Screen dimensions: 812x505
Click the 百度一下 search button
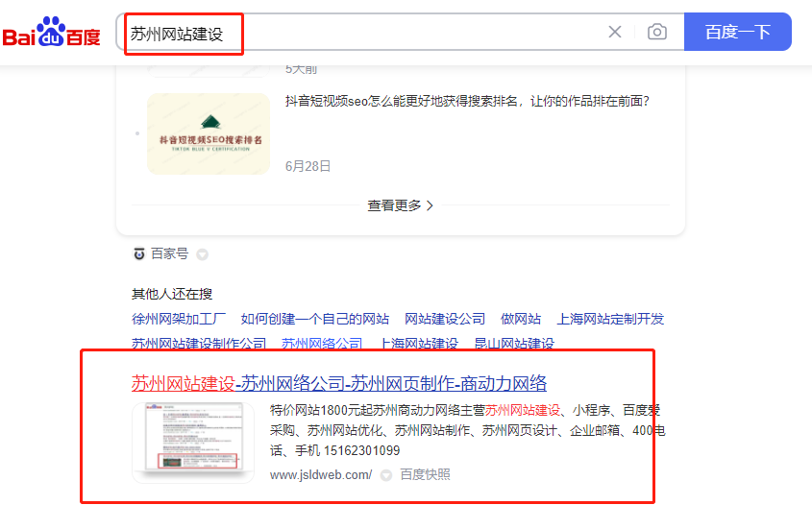pyautogui.click(x=737, y=32)
